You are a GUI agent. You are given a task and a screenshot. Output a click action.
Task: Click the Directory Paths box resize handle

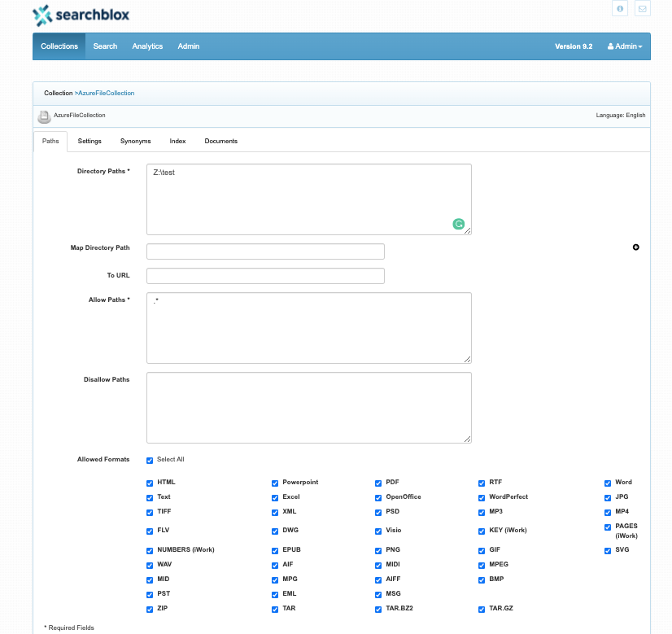pos(468,231)
